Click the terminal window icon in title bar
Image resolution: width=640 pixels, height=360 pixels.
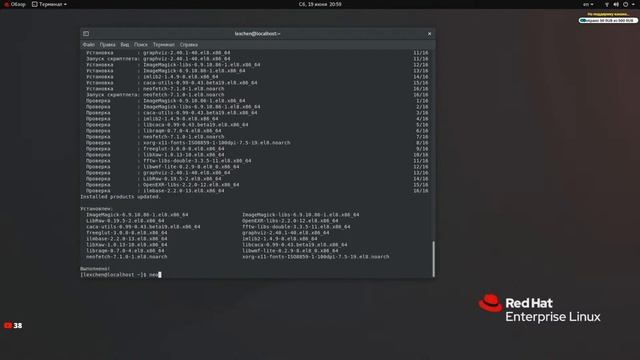click(86, 33)
